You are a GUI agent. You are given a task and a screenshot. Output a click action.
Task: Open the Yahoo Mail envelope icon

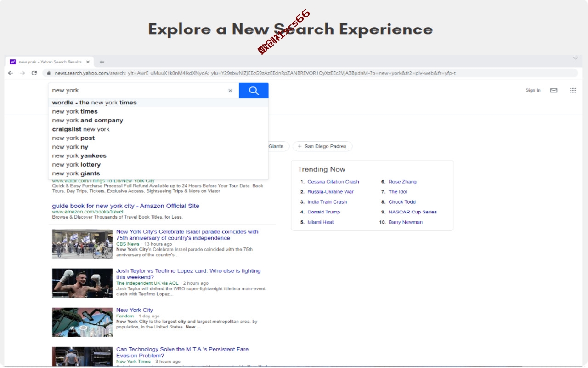(x=554, y=90)
